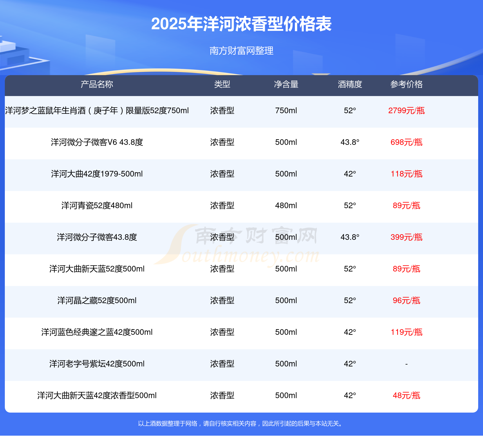Select product 洋河大曲新天蓝42度浓香型500ml
The width and height of the screenshot is (483, 448).
(97, 395)
